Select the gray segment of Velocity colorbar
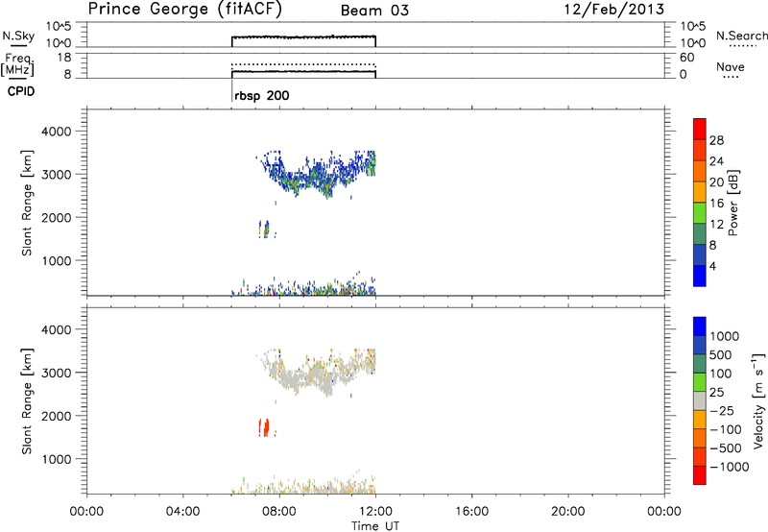Screen dimensions: 768x532 (700, 400)
